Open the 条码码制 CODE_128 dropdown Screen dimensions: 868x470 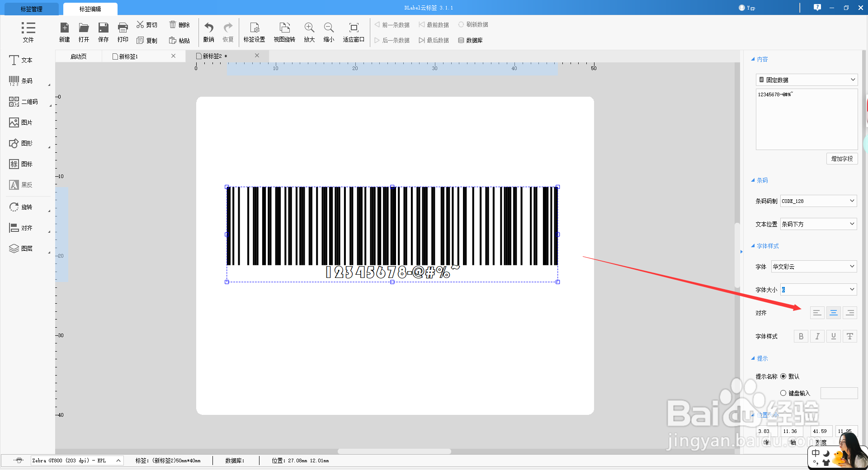coord(818,201)
